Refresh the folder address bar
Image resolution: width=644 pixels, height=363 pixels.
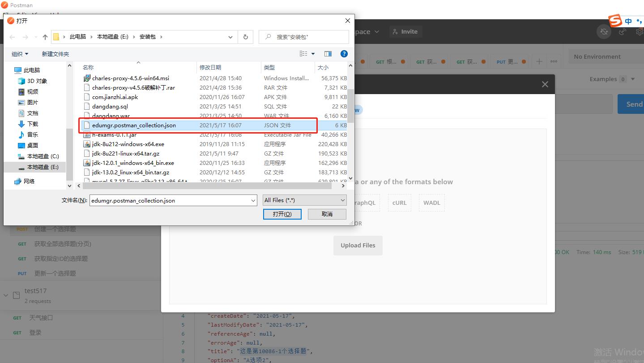click(x=245, y=37)
